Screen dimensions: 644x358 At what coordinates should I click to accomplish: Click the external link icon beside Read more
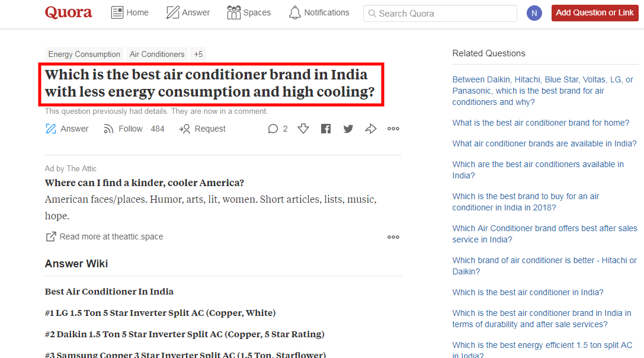coord(50,236)
